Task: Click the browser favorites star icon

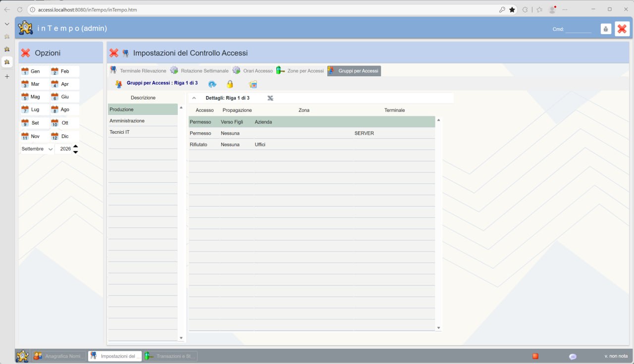Action: pyautogui.click(x=512, y=9)
